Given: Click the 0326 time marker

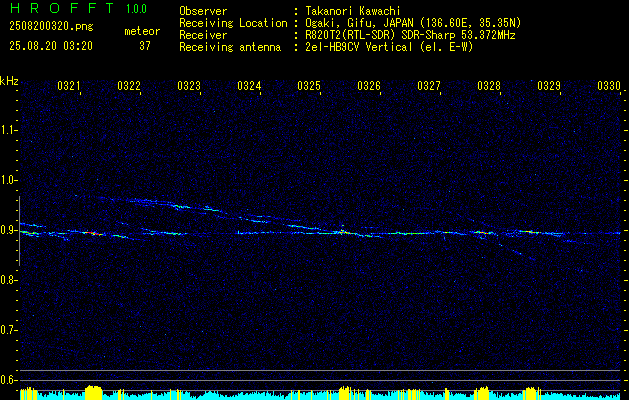Looking at the screenshot, I should click(x=369, y=85).
